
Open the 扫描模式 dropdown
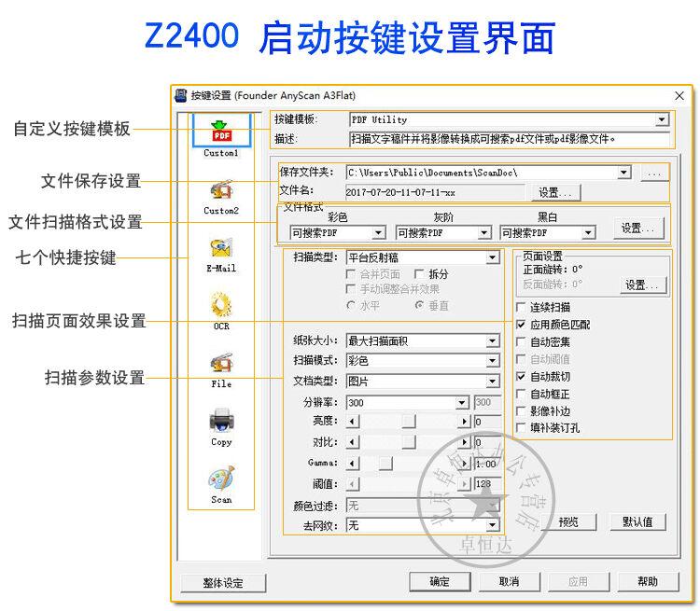[x=493, y=361]
